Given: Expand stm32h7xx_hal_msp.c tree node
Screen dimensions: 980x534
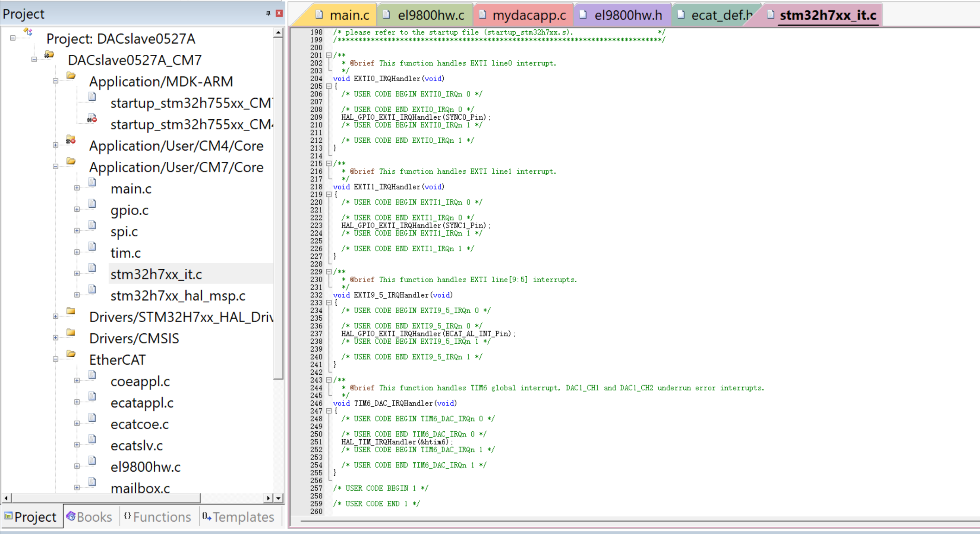Looking at the screenshot, I should click(x=77, y=295).
